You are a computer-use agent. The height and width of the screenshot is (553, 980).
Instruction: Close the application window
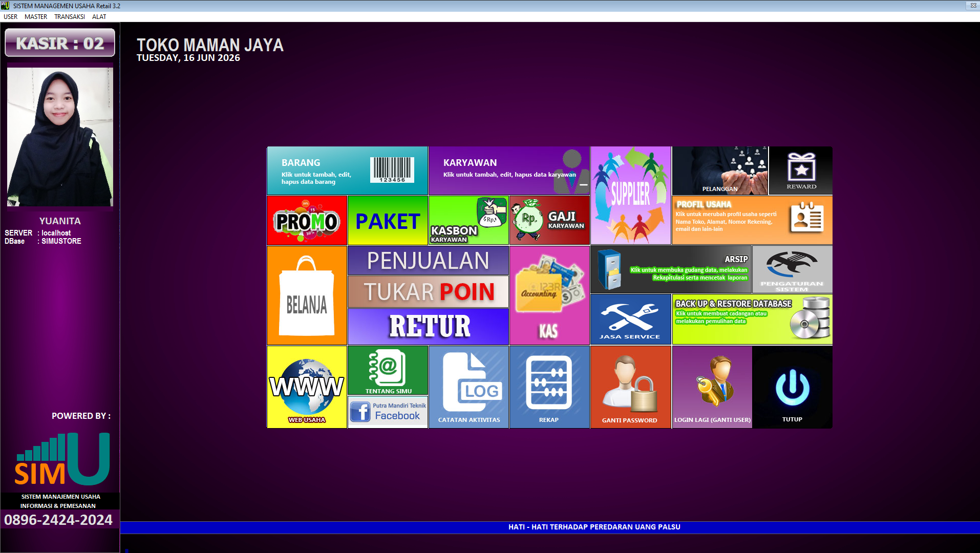(973, 6)
